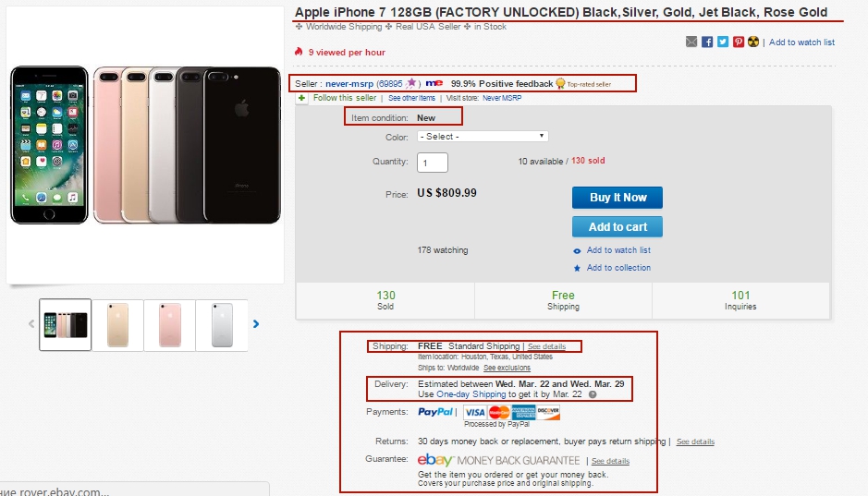
Task: Open the Color select dropdown
Action: [x=483, y=136]
